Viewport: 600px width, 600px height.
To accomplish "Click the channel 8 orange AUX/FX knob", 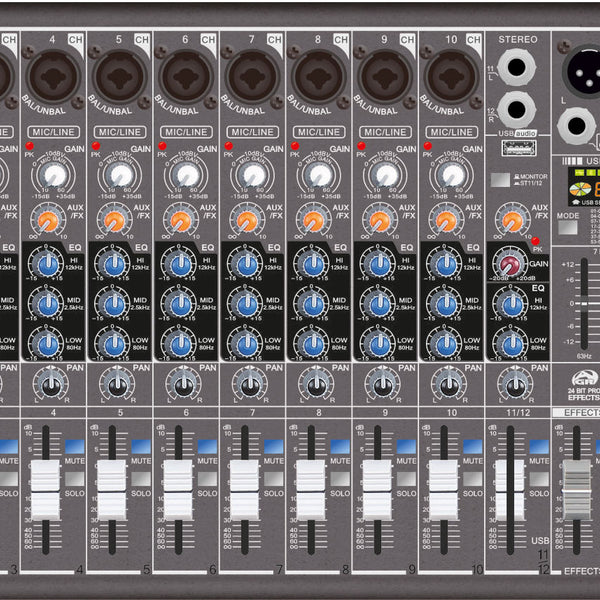I will tap(313, 221).
